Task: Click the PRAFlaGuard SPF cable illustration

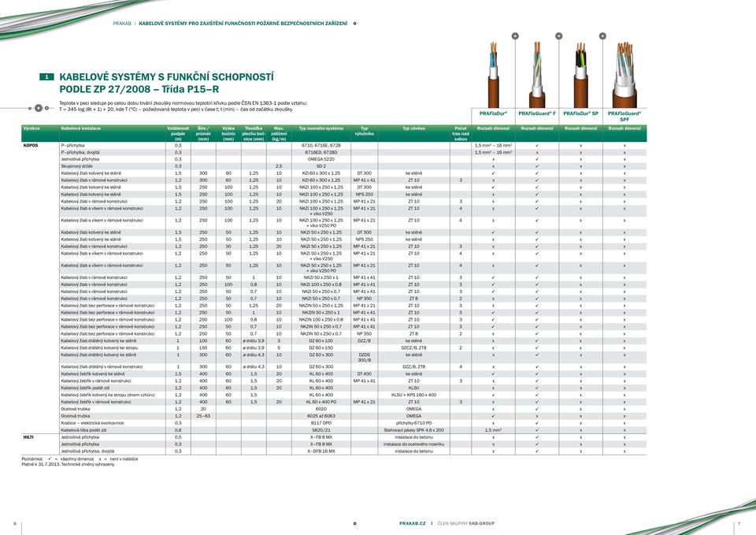Action: pyautogui.click(x=624, y=75)
